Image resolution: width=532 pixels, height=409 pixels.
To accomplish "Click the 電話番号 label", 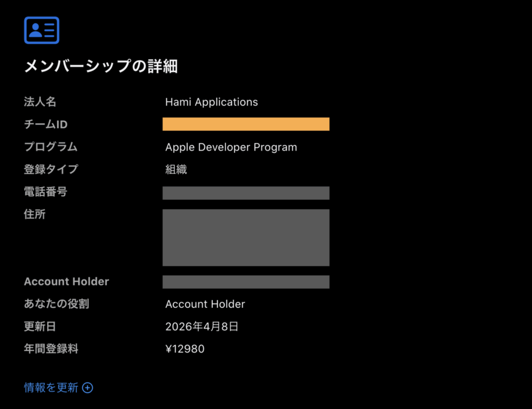I will pos(45,192).
